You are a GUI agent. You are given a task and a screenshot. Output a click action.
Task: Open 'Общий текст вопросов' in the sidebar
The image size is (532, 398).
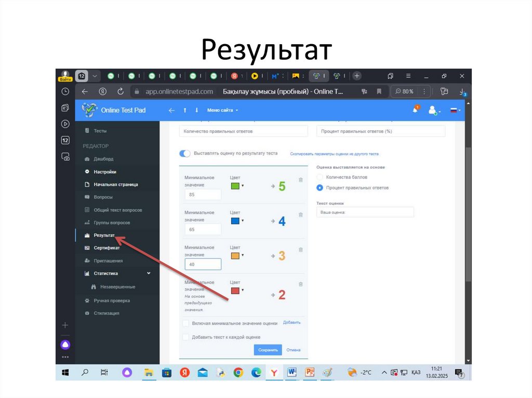(x=117, y=210)
